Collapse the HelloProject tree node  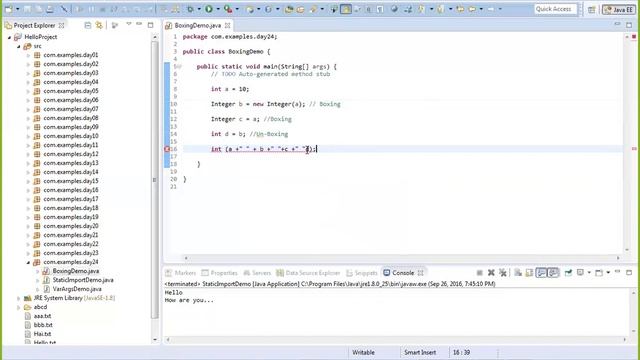[9, 37]
